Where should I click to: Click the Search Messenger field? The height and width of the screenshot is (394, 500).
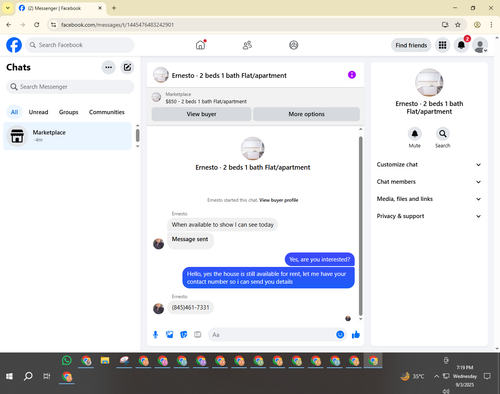tap(70, 87)
